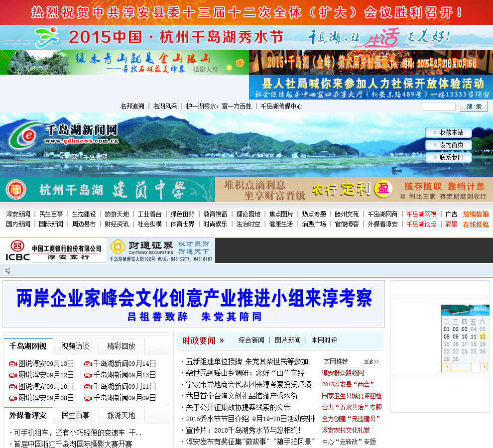The height and width of the screenshot is (448, 493).
Task: Switch to 视频访谈 tab
Action: [76, 346]
